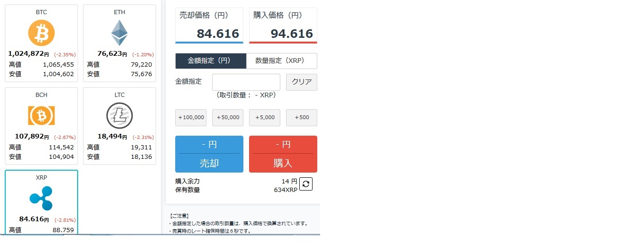
Task: Refresh balance with the reload icon
Action: pos(306,184)
